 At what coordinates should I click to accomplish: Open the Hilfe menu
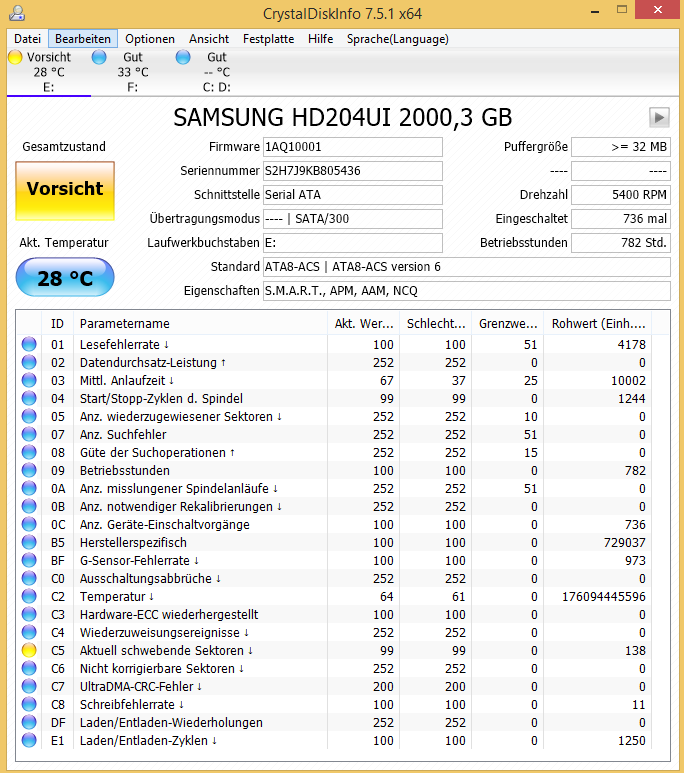[x=321, y=39]
